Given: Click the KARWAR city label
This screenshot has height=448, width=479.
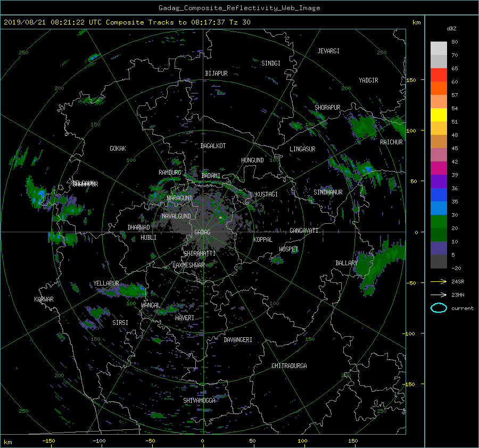Looking at the screenshot, I should pos(44,299).
